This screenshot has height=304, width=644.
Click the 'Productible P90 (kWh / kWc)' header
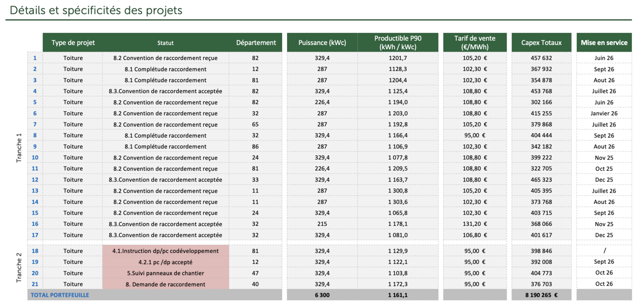(x=398, y=42)
